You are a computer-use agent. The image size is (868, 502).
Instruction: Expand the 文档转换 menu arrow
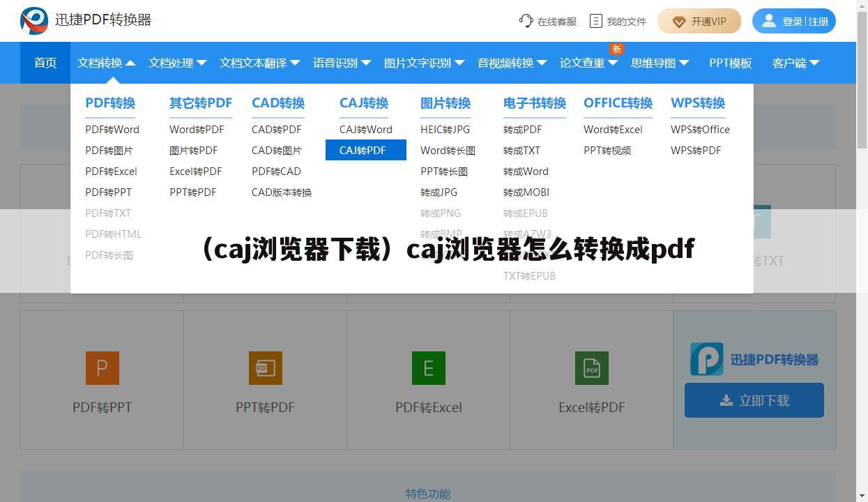point(130,63)
